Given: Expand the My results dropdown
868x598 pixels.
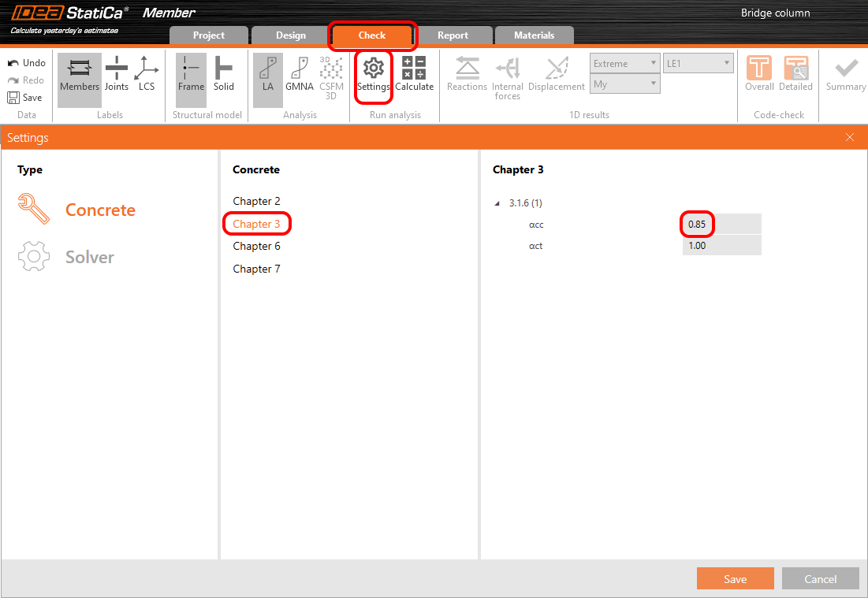Looking at the screenshot, I should click(x=625, y=84).
